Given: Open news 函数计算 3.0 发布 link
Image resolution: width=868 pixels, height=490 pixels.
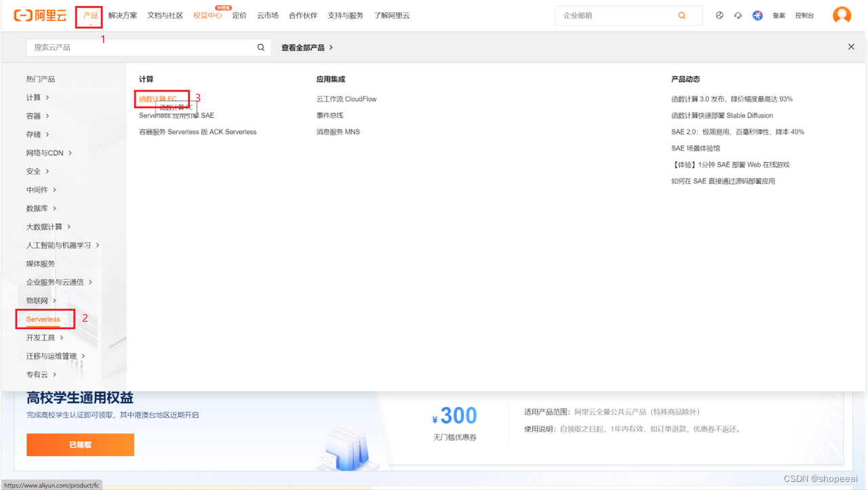Looking at the screenshot, I should (x=732, y=99).
